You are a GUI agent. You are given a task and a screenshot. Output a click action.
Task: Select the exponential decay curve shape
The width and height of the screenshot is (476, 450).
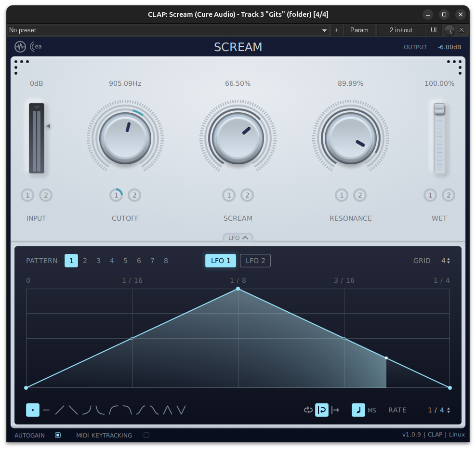(x=100, y=410)
